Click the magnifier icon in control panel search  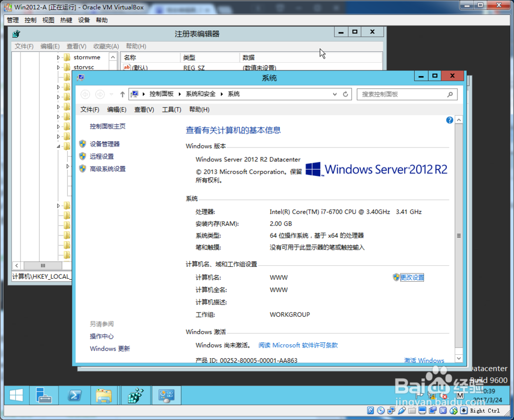[x=450, y=95]
